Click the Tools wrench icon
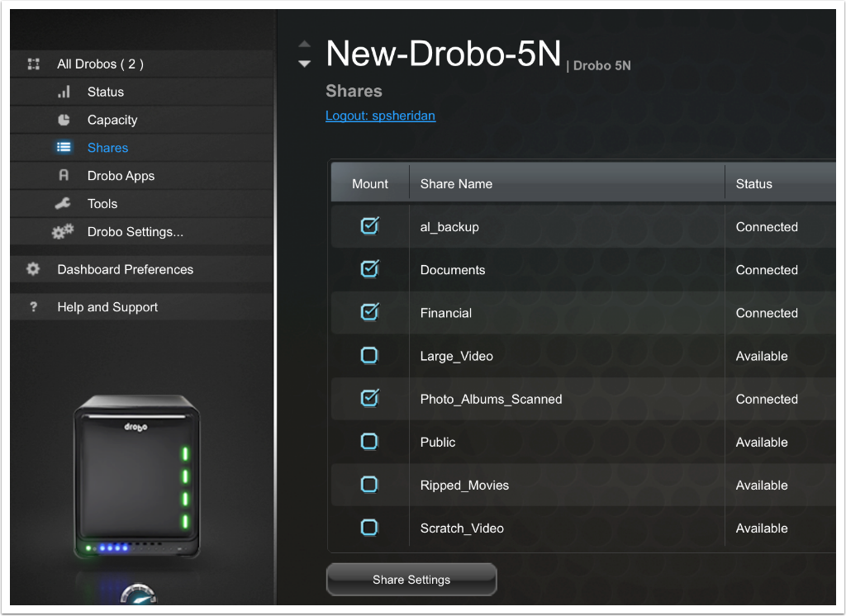This screenshot has height=616, width=846. [x=63, y=204]
